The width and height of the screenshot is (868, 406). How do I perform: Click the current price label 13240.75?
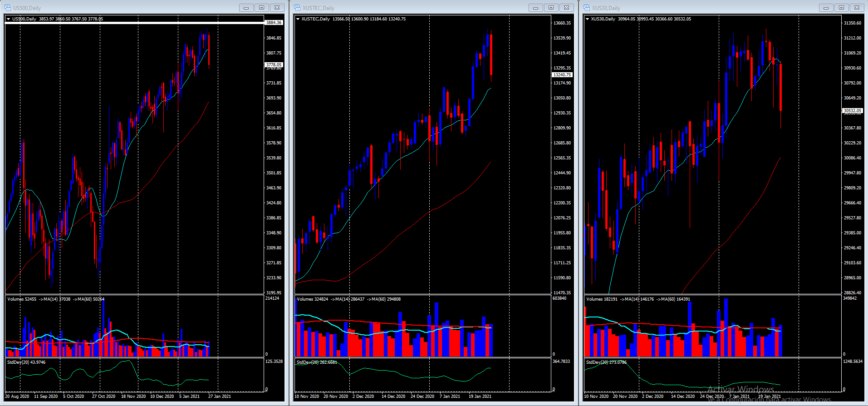coord(562,75)
